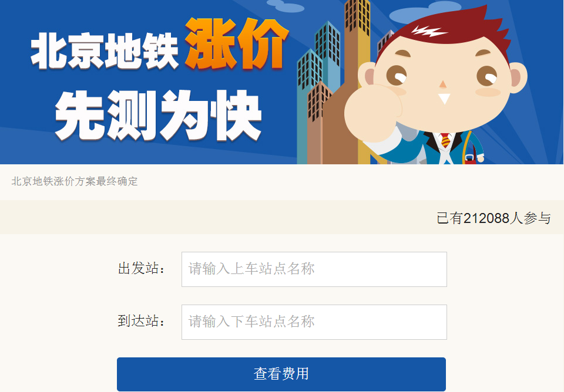Click the white 北京地铁 banner title
Screen dimensions: 564x392
105,50
